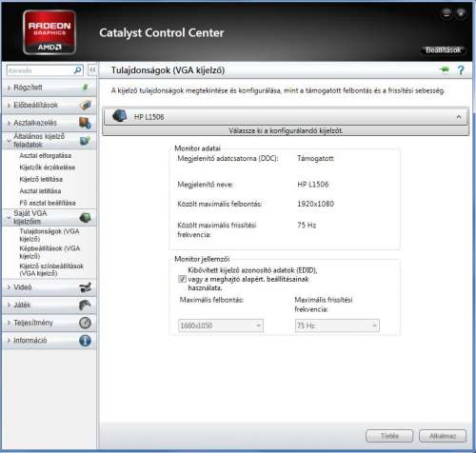Click the Információ blue info icon

(85, 341)
